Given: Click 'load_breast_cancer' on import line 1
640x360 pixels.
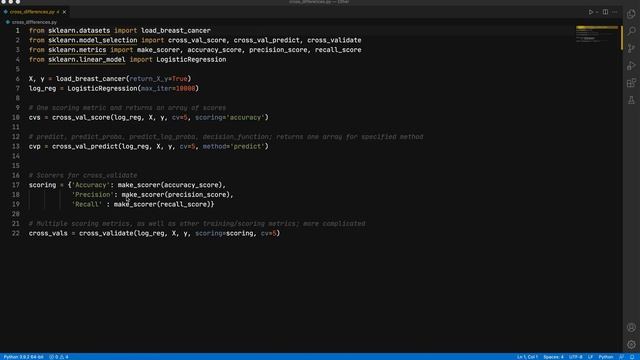Looking at the screenshot, I should coord(176,31).
